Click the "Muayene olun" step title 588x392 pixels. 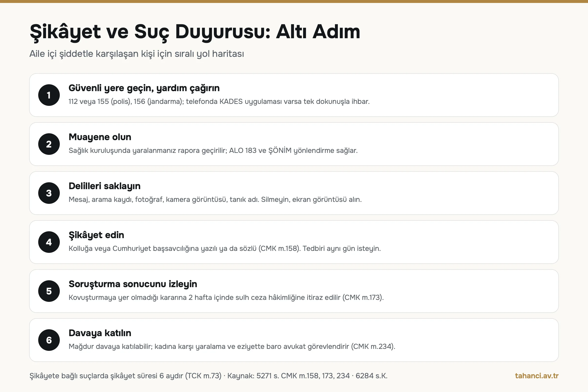pos(100,137)
